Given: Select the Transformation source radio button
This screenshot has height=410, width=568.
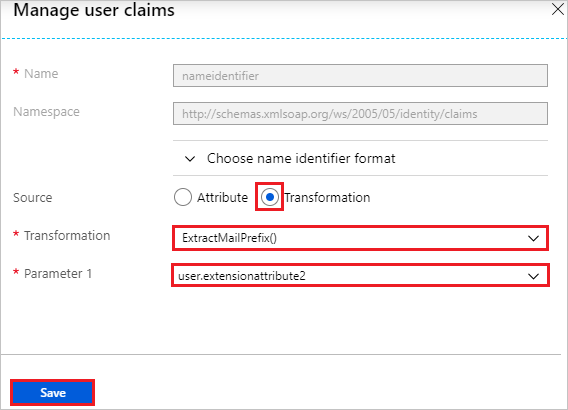Looking at the screenshot, I should [x=270, y=197].
